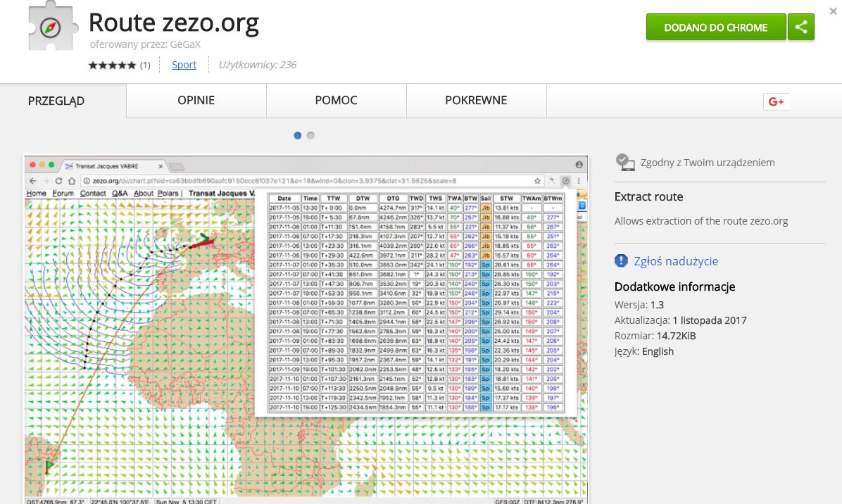Click the Polars link in the preview page
The width and height of the screenshot is (842, 504).
[168, 194]
